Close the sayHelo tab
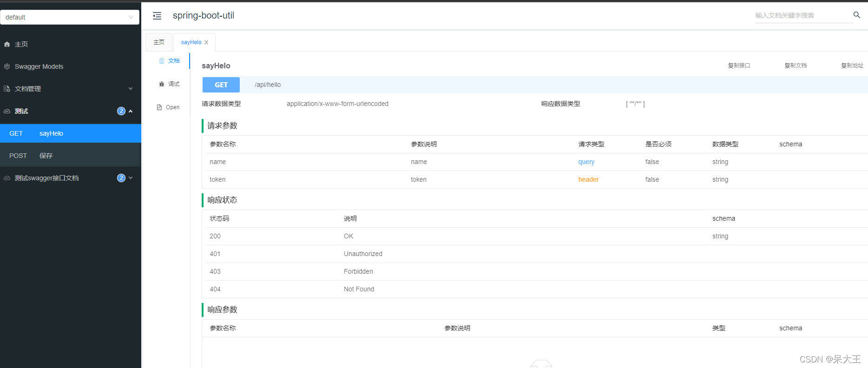The image size is (868, 368). coord(206,42)
